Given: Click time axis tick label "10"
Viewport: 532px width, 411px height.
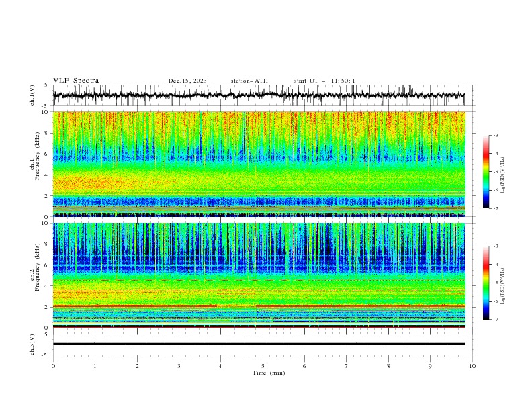Looking at the screenshot, I should (x=472, y=366).
